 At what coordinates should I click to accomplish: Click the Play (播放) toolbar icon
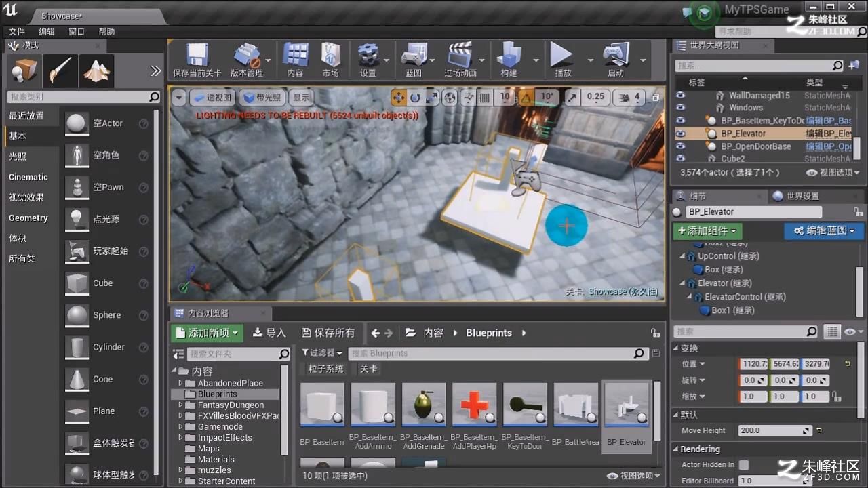(562, 60)
